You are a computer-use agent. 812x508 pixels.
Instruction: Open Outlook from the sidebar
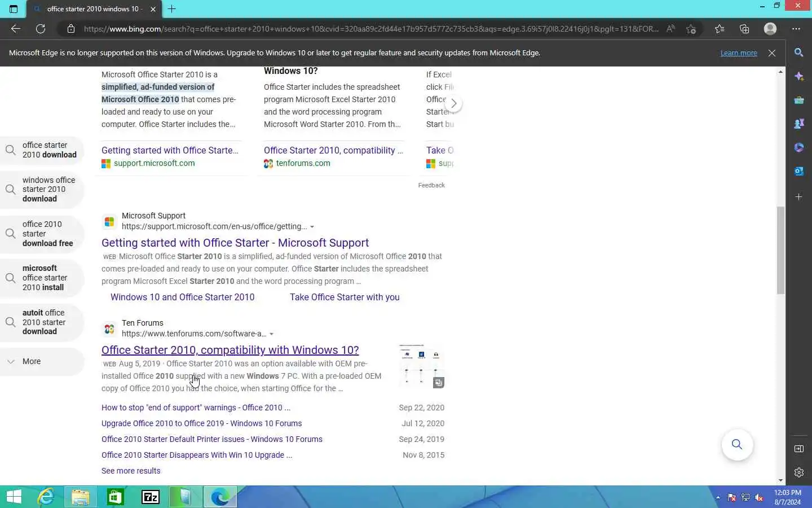click(799, 171)
